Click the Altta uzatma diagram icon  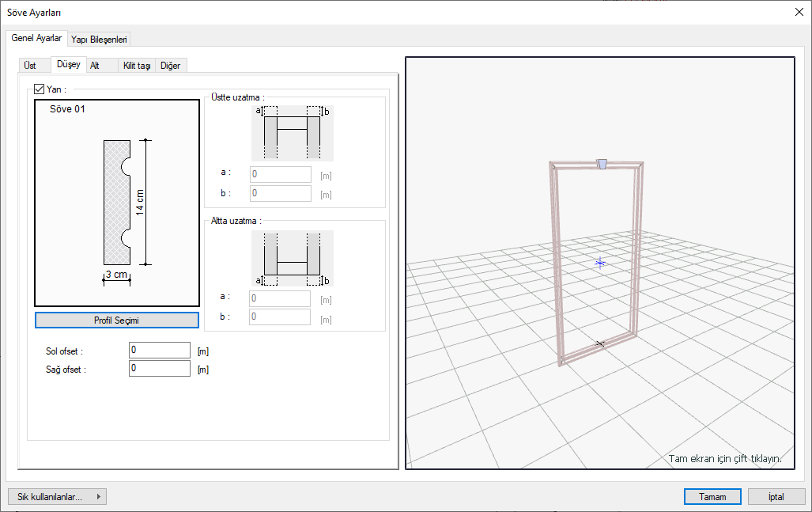[292, 258]
